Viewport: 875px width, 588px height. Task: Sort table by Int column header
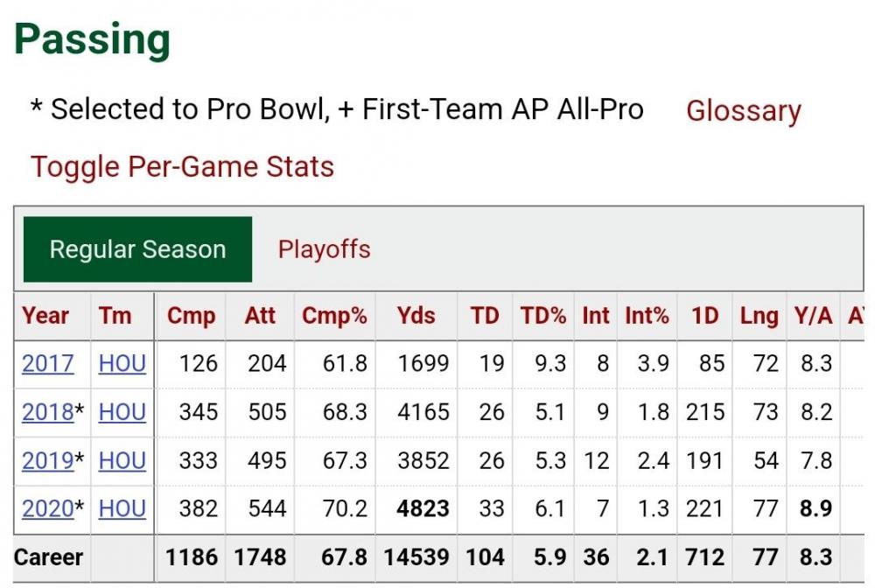click(596, 316)
